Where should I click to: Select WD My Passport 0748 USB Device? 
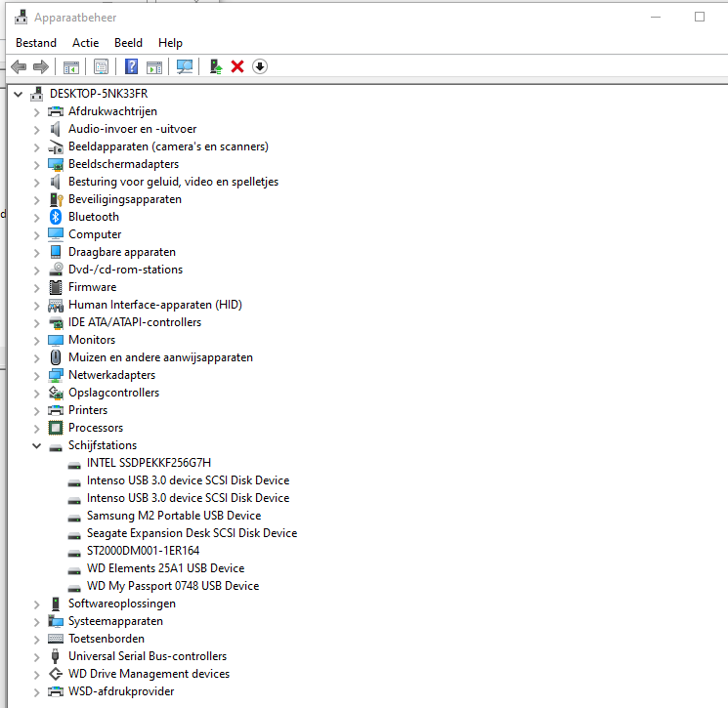(x=173, y=586)
